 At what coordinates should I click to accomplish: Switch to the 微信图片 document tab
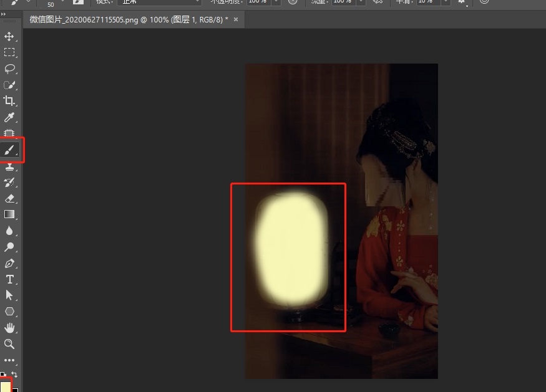tap(125, 19)
